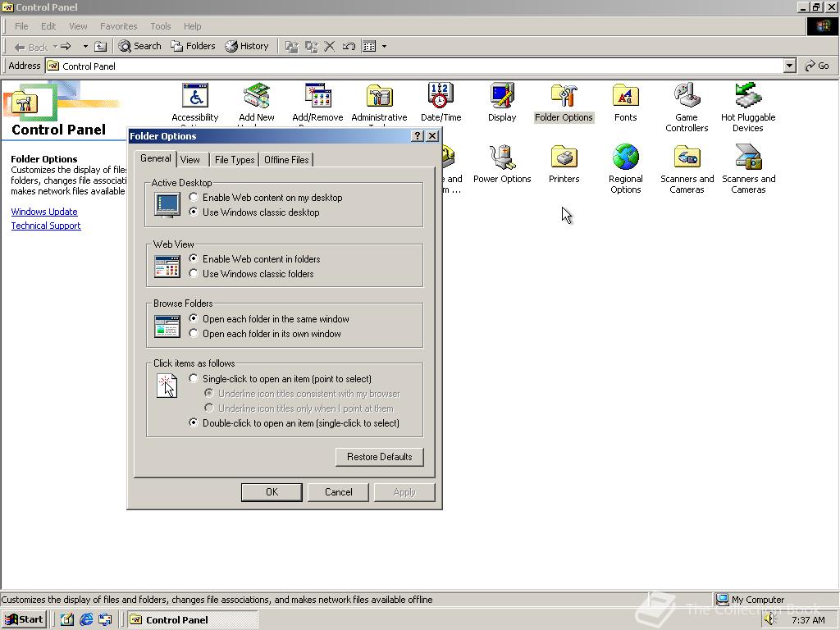The width and height of the screenshot is (840, 630).
Task: Click the Up folder toolbar icon
Action: 100,47
